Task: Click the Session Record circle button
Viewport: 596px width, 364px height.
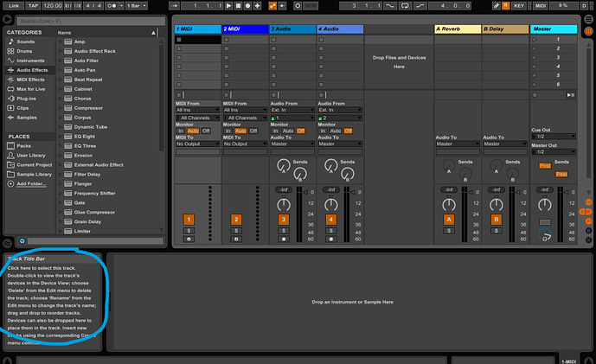Action: (298, 6)
